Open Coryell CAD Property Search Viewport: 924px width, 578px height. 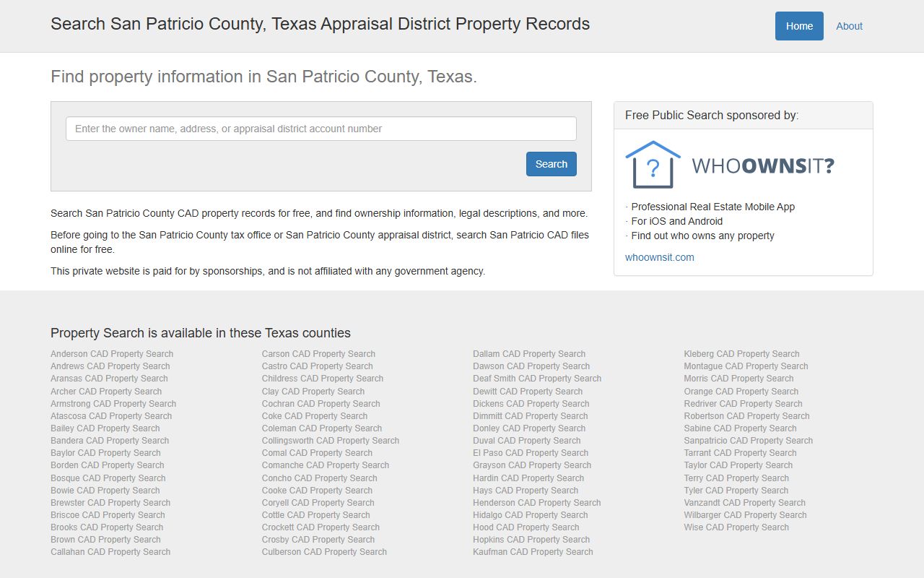pyautogui.click(x=318, y=503)
